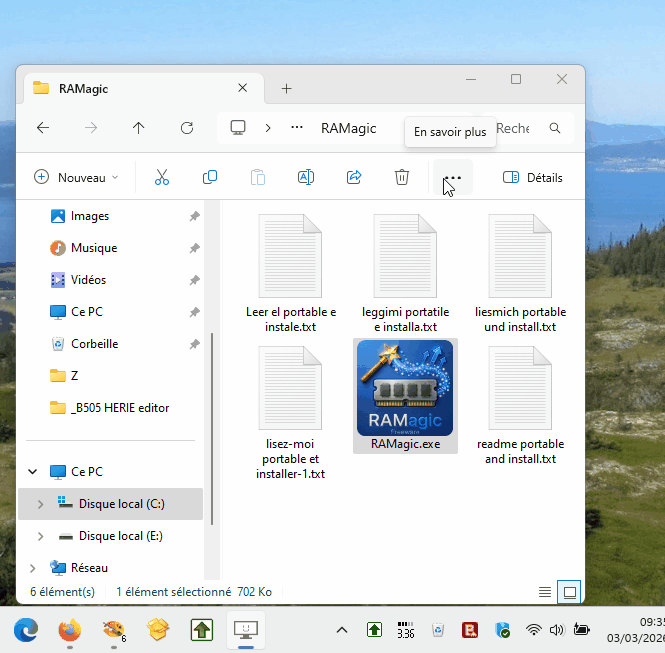Open Musique in quick access
This screenshot has height=653, width=665.
click(94, 248)
